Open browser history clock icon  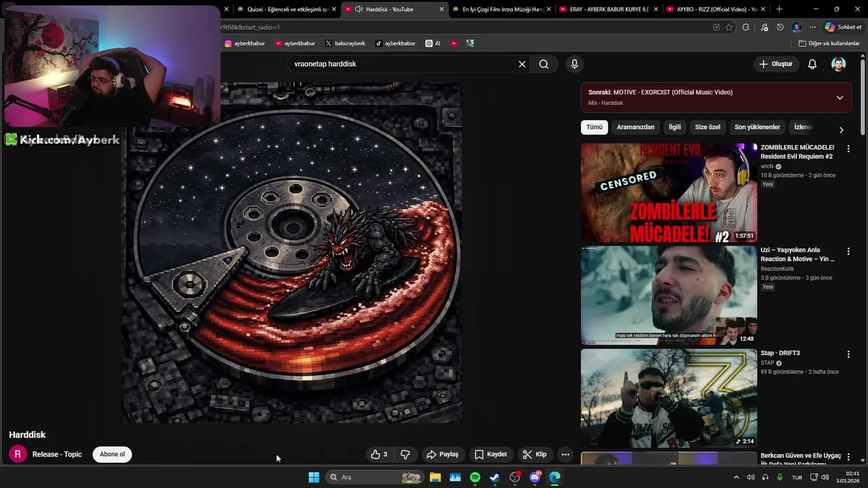coord(780,27)
